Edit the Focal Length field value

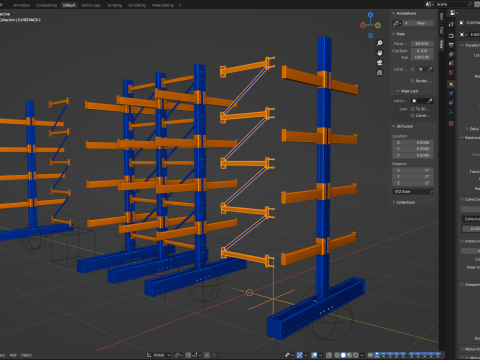(x=422, y=44)
